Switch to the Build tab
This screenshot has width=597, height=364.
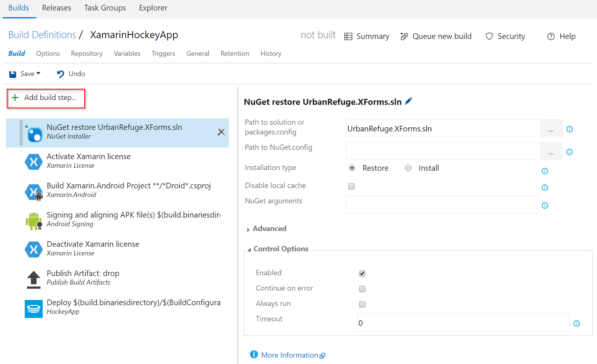(17, 54)
